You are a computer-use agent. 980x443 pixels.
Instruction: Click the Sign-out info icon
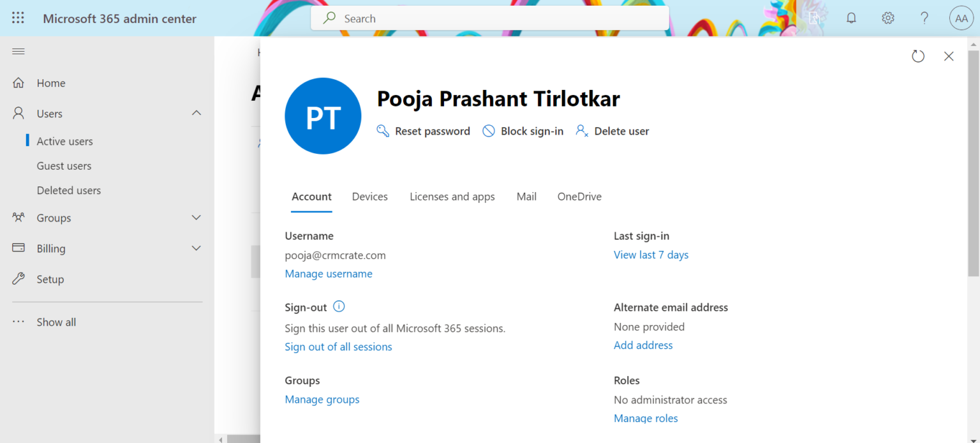coord(339,306)
